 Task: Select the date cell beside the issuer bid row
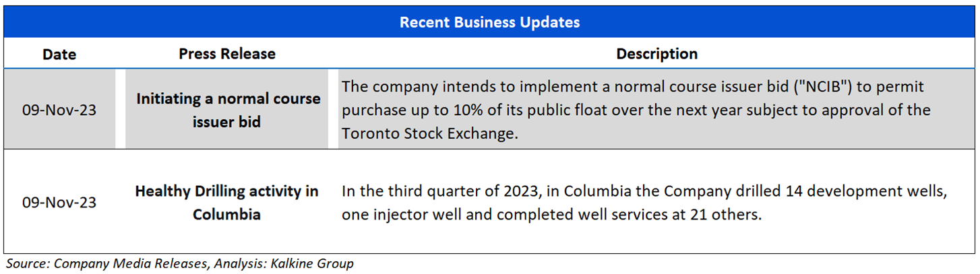pyautogui.click(x=59, y=110)
